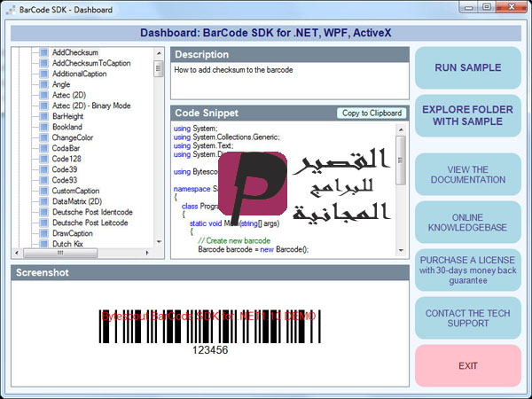Click the description text box

tap(290, 81)
